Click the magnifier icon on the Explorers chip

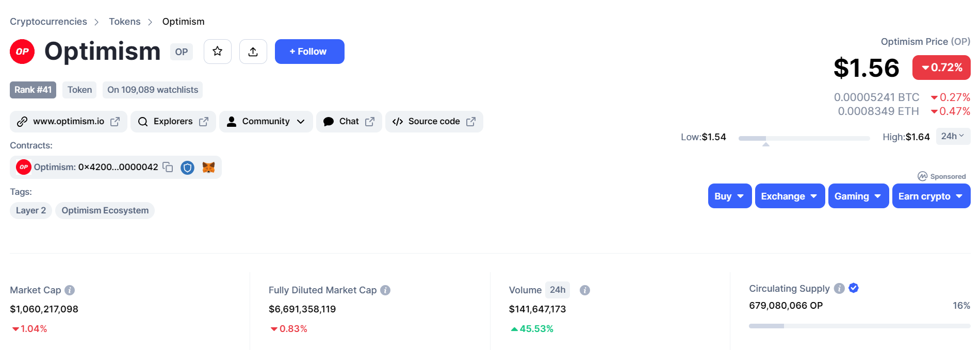click(x=143, y=122)
